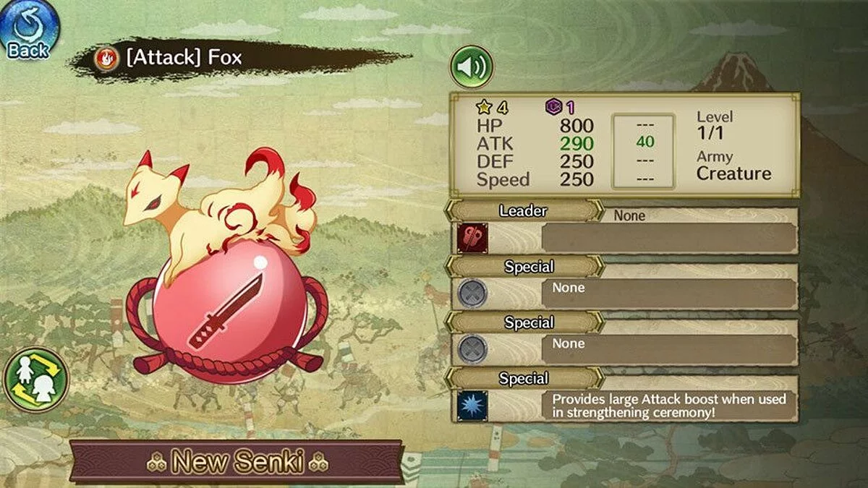Select the red Leader skill icon
Screen dimensions: 868x488
(472, 238)
